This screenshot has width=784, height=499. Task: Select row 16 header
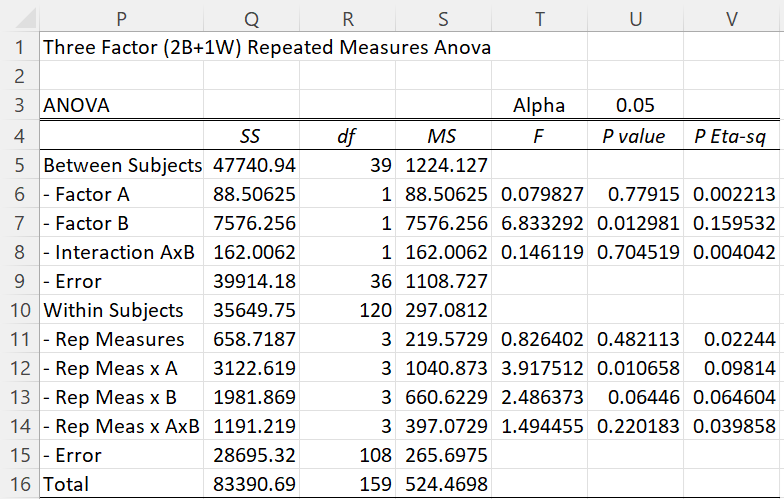pos(20,484)
